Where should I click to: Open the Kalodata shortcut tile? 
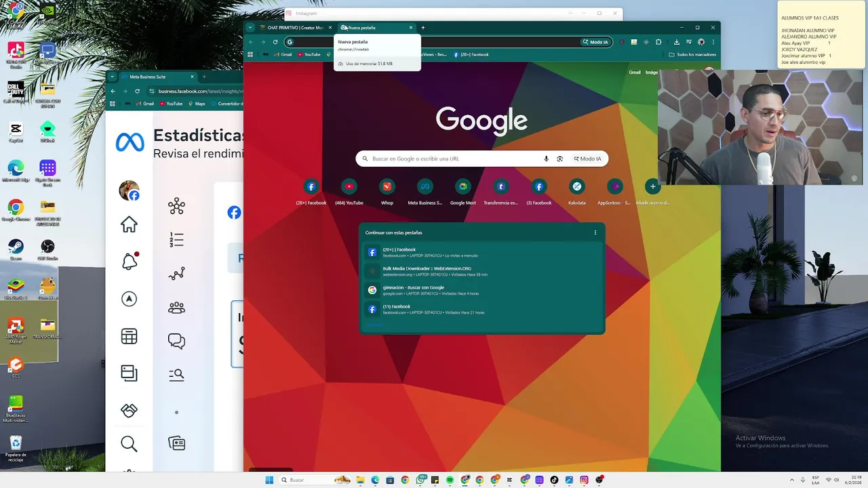point(577,191)
